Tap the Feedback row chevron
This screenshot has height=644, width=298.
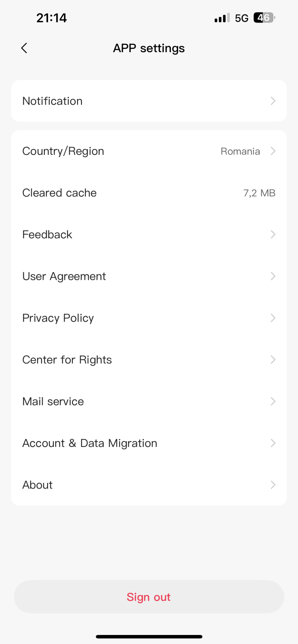273,234
